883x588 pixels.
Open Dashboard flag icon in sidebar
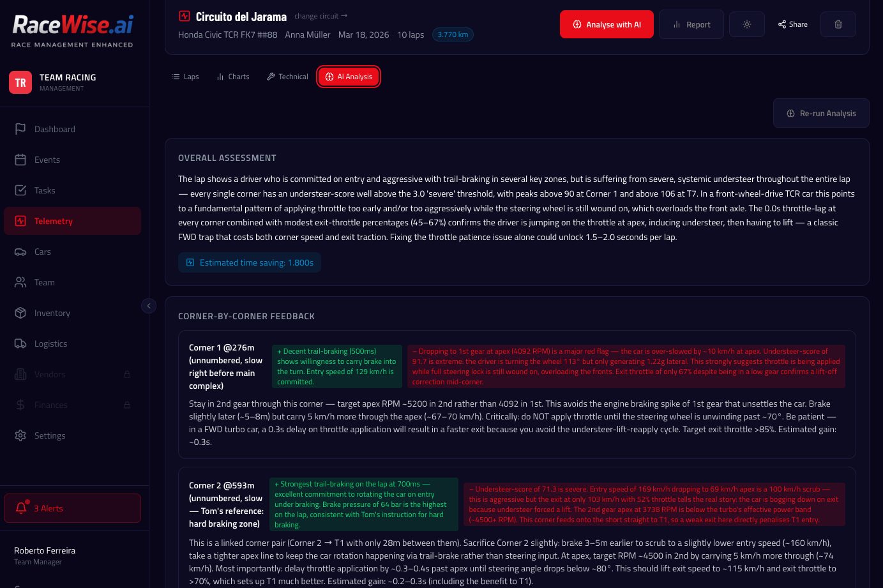20,129
